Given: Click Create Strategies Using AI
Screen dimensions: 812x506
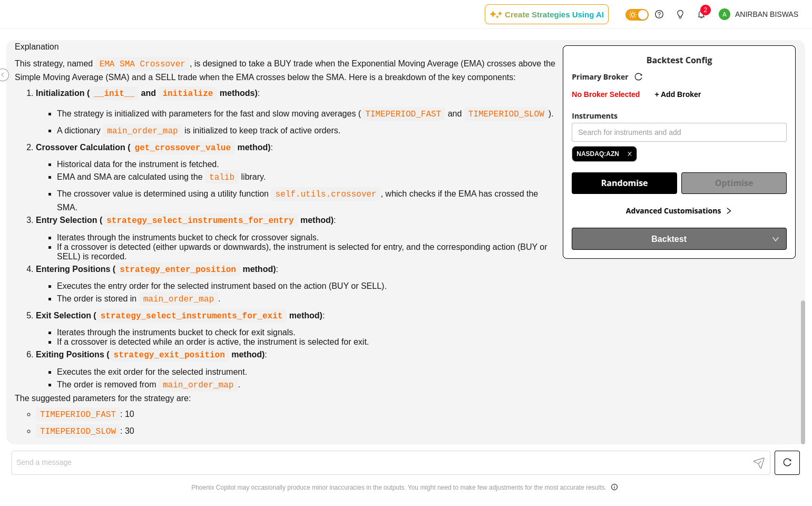Looking at the screenshot, I should point(546,15).
